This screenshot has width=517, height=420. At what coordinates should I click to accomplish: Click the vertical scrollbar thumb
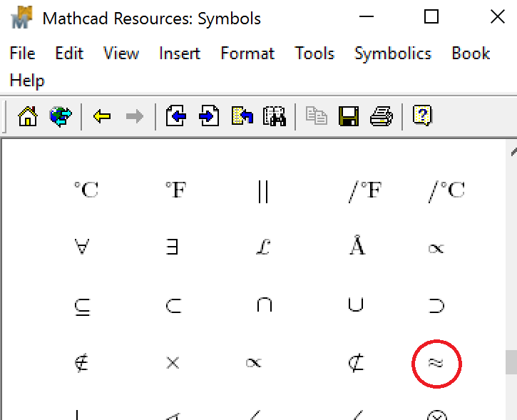pos(511,362)
